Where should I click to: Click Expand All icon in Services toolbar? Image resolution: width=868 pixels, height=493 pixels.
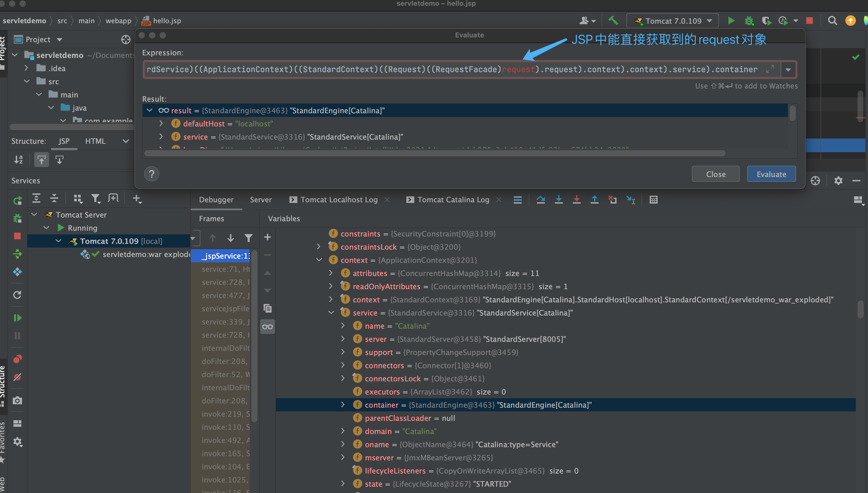click(x=36, y=198)
